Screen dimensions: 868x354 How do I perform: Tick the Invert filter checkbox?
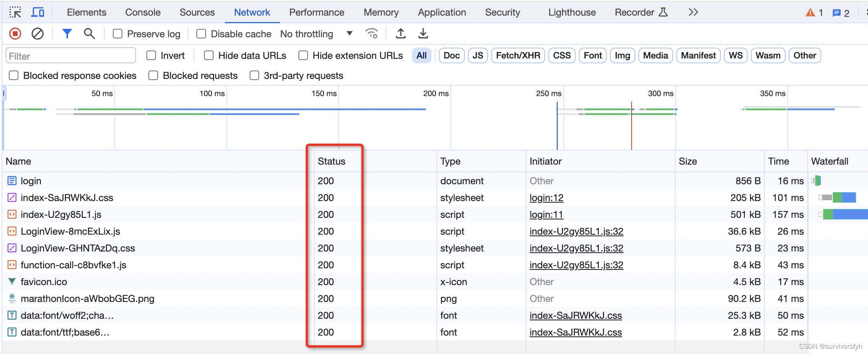(x=151, y=55)
